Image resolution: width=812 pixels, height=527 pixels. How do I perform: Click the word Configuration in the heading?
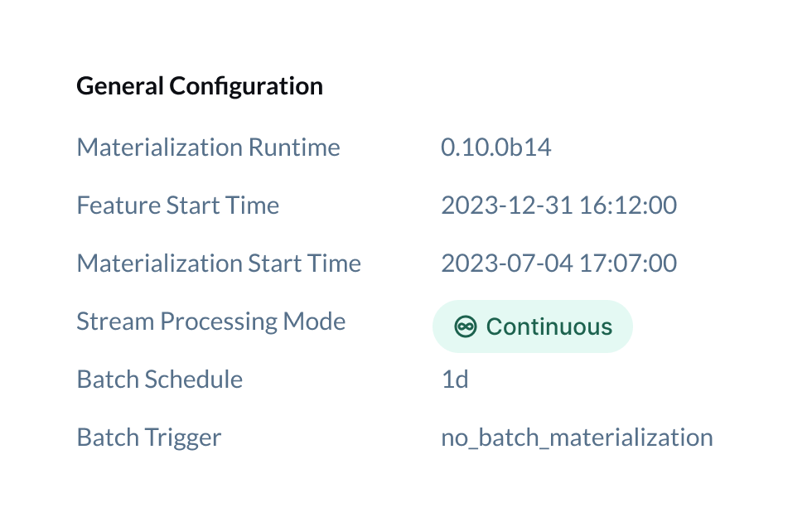click(x=246, y=86)
